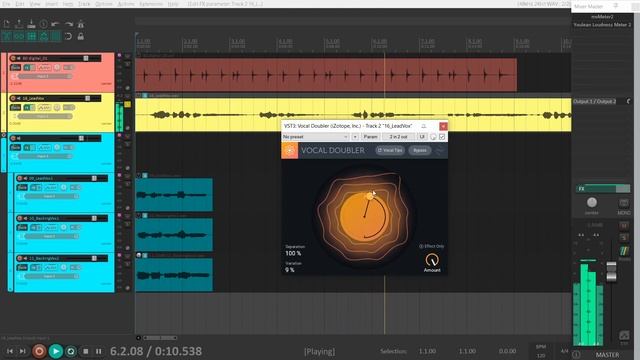
Task: Pin the Vocal Doubler plugin window
Action: (x=424, y=126)
